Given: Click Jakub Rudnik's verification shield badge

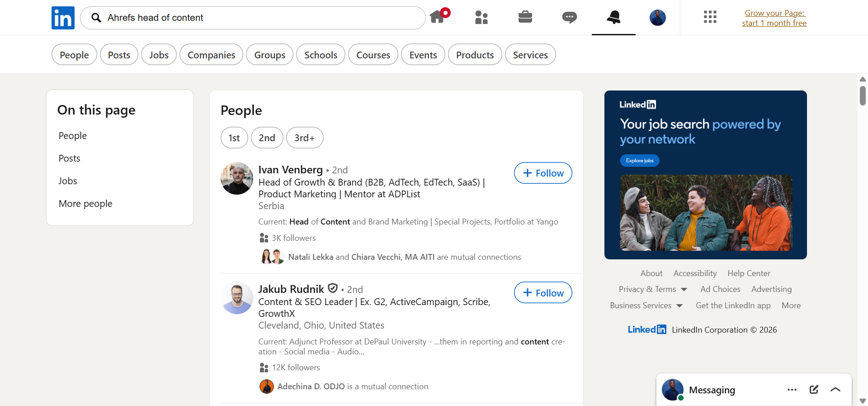Looking at the screenshot, I should pos(333,288).
